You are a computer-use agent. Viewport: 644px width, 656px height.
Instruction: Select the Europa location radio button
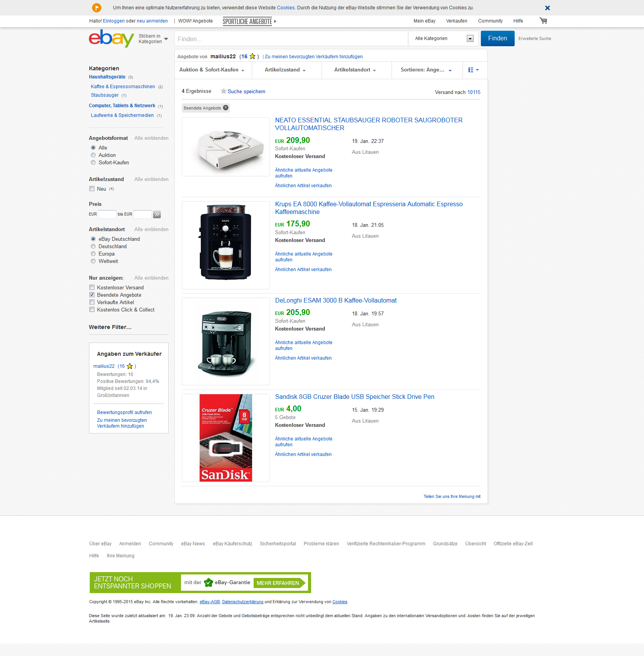coord(93,254)
